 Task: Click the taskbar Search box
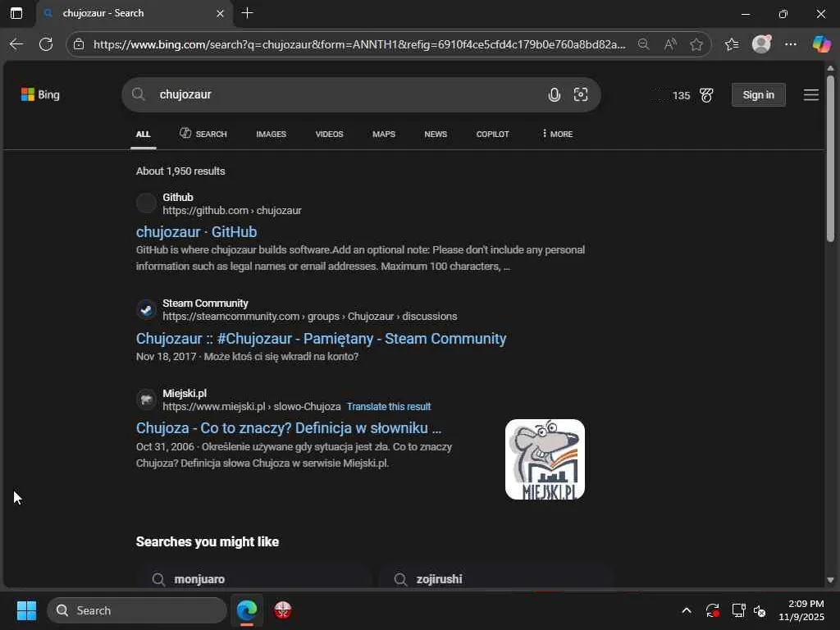[137, 610]
